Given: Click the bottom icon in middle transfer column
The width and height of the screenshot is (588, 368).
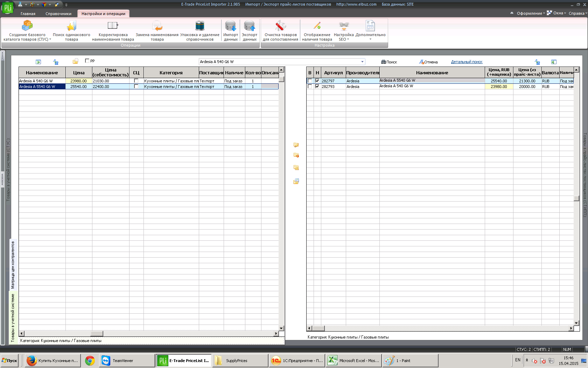Looking at the screenshot, I should (x=296, y=181).
